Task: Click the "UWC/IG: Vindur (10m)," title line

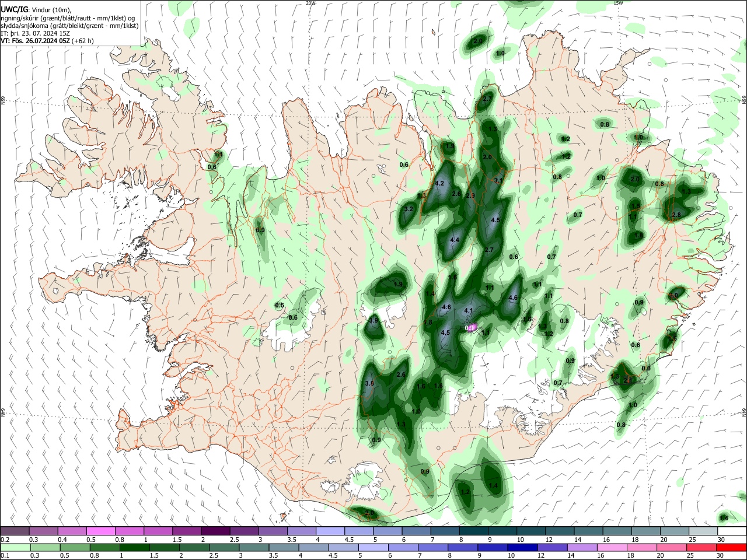Action: (x=37, y=9)
